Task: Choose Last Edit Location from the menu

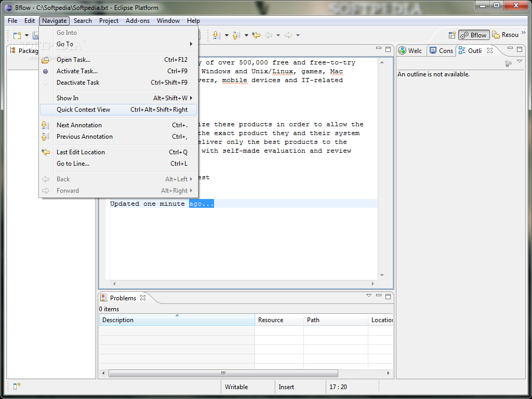Action: pos(118,152)
